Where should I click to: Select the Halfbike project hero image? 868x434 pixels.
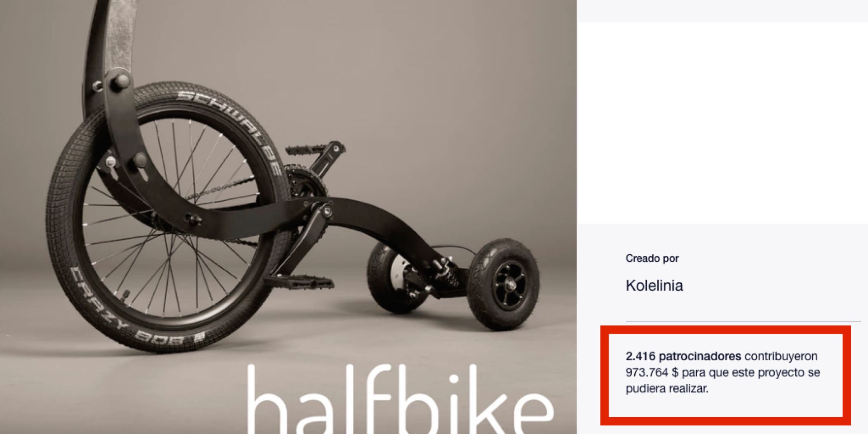click(x=288, y=217)
